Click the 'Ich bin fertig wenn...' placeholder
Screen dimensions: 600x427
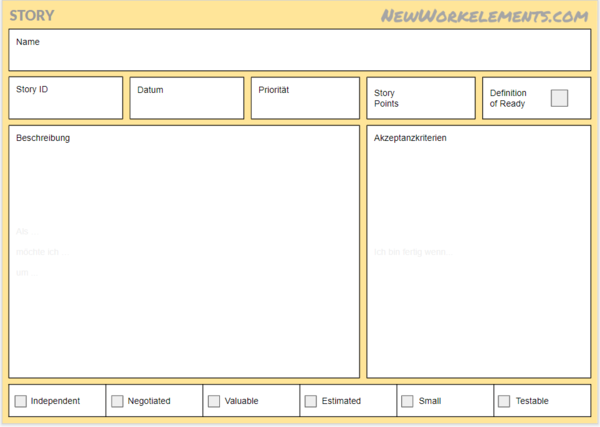click(x=413, y=252)
